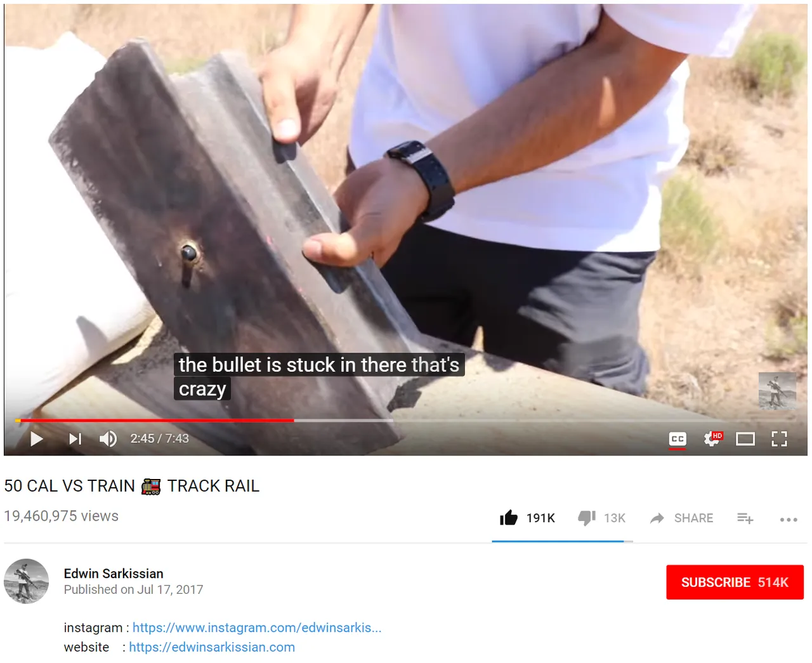The height and width of the screenshot is (663, 812).
Task: Share this video
Action: [x=681, y=518]
